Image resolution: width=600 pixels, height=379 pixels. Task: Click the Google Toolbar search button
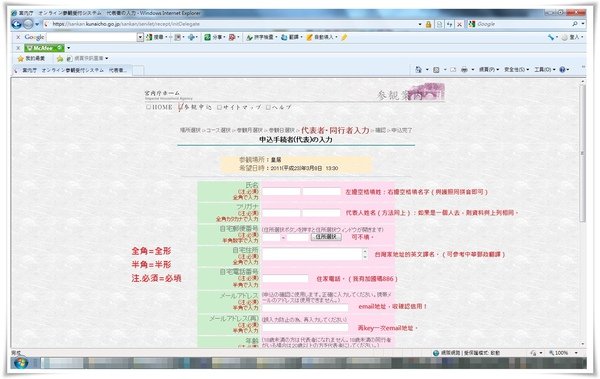pyautogui.click(x=157, y=37)
